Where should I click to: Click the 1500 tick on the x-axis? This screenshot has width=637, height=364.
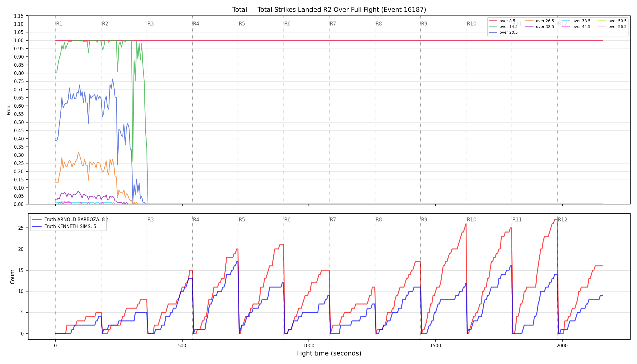[436, 345]
